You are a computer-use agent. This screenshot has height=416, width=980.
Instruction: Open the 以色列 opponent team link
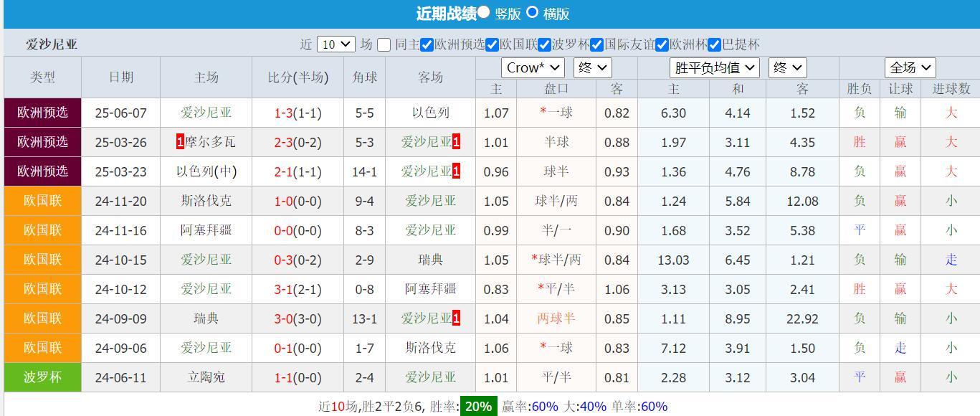click(x=429, y=112)
